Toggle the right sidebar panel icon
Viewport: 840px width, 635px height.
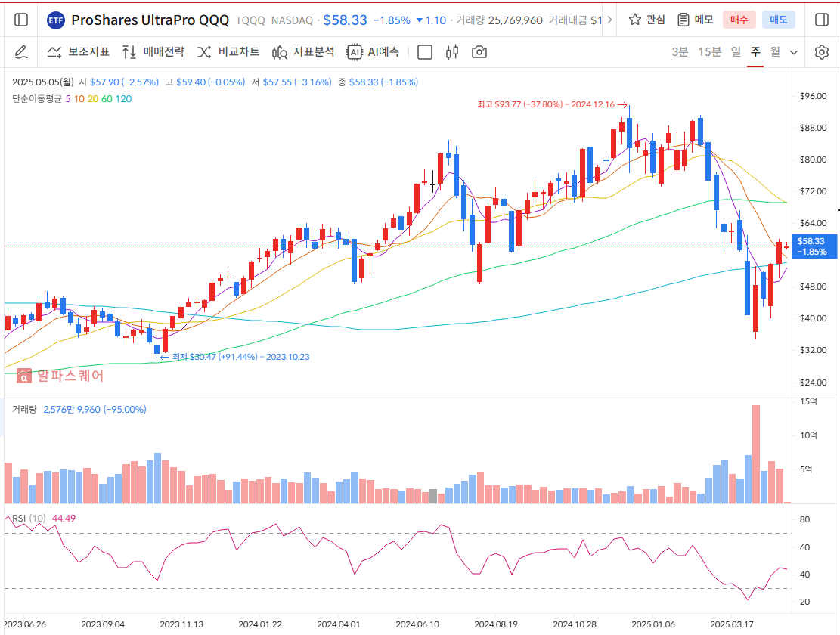click(822, 20)
